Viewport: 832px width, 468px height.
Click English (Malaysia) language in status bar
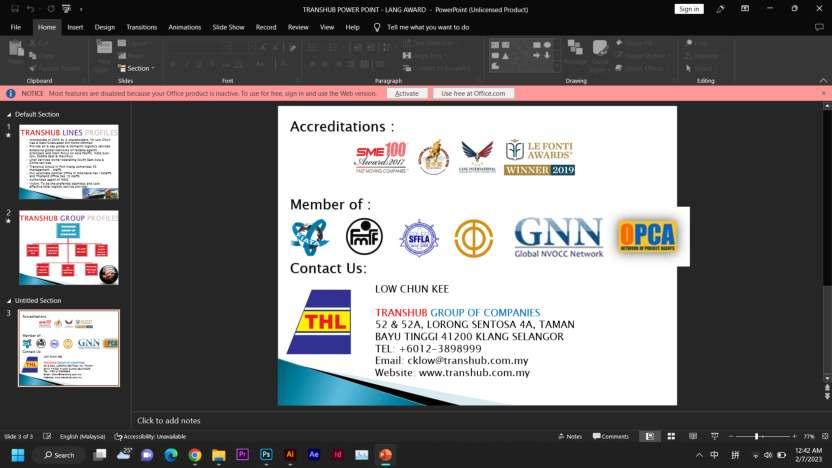point(82,436)
